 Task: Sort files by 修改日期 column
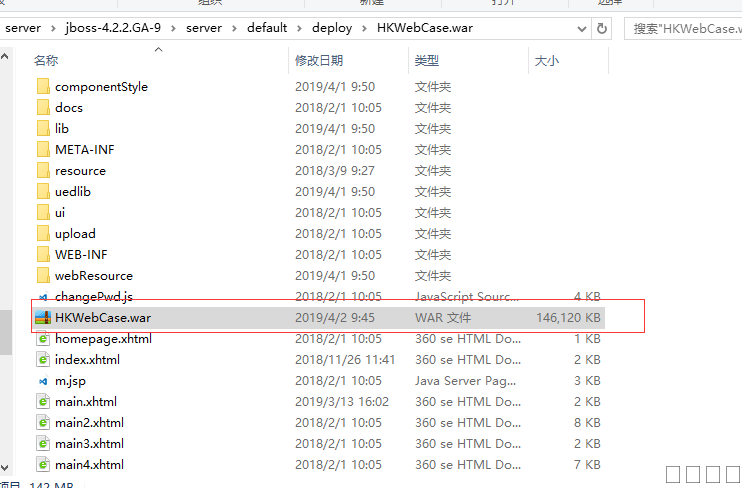319,61
